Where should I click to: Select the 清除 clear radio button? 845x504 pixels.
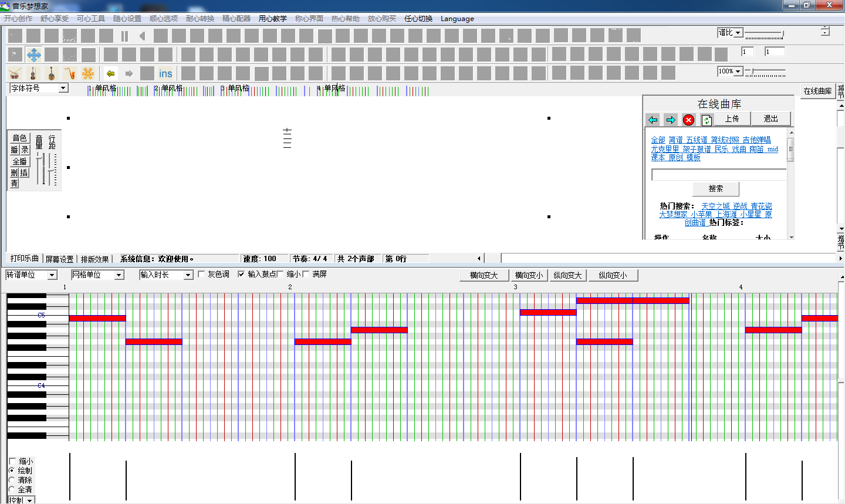[12, 480]
